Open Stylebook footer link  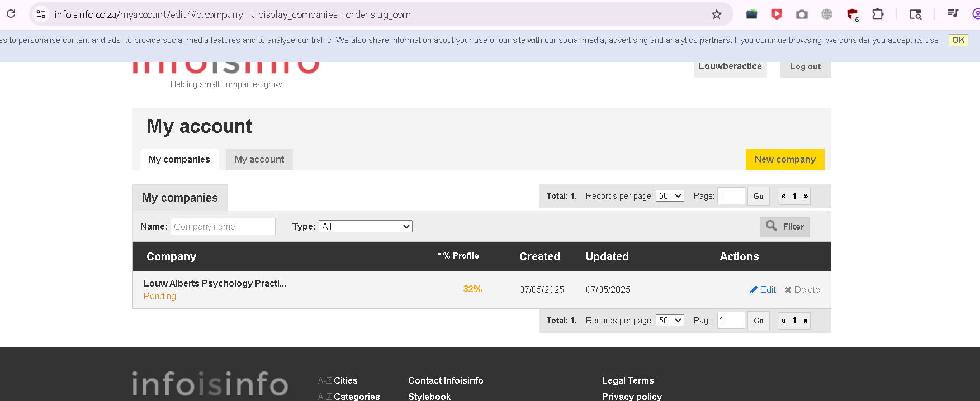click(x=429, y=396)
